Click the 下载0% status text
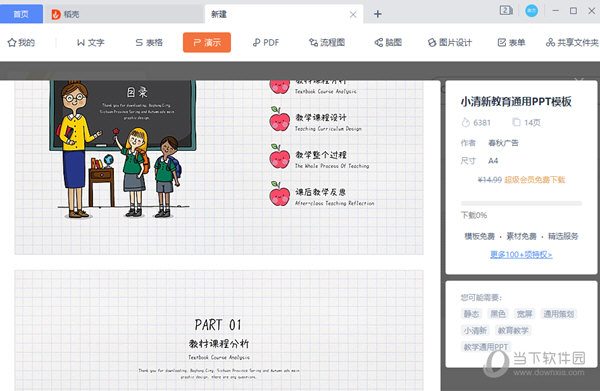Screen dimensions: 600x391 click(474, 215)
